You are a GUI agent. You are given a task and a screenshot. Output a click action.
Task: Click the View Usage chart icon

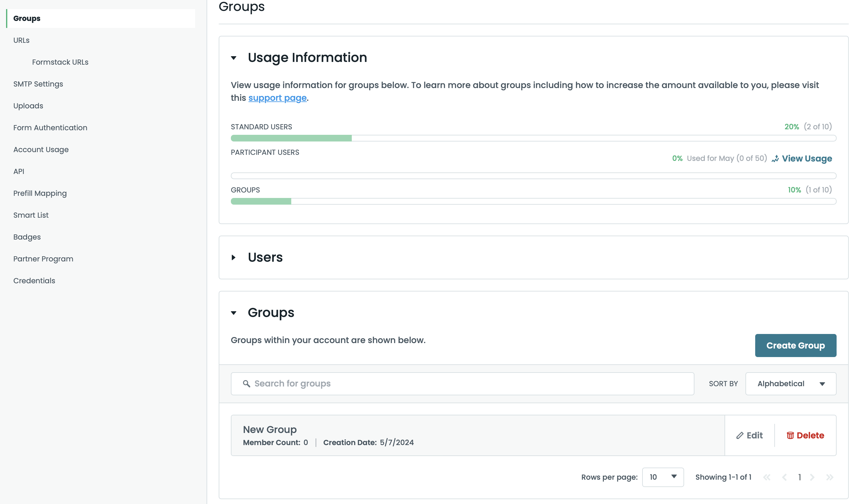(x=775, y=158)
